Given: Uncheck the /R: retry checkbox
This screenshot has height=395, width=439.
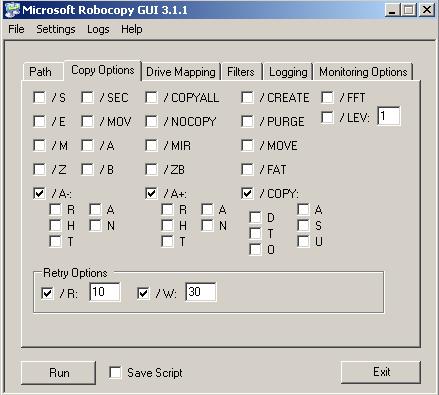Looking at the screenshot, I should (48, 294).
